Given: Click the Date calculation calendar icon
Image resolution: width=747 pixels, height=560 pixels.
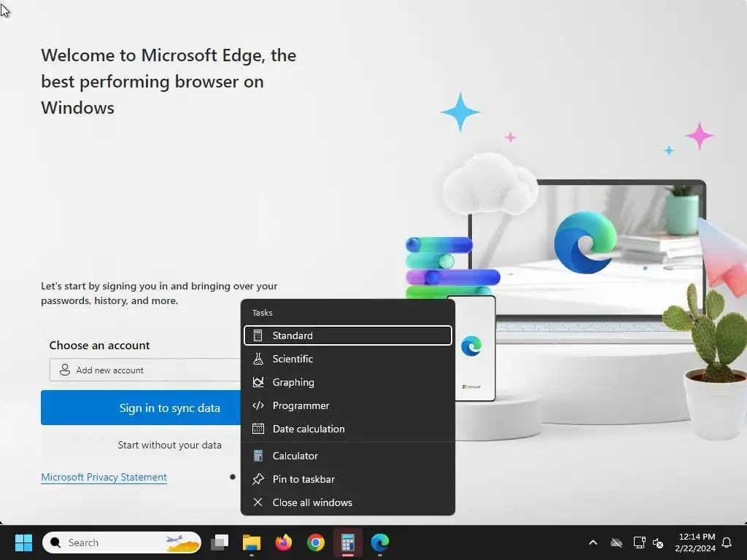Looking at the screenshot, I should tap(258, 429).
